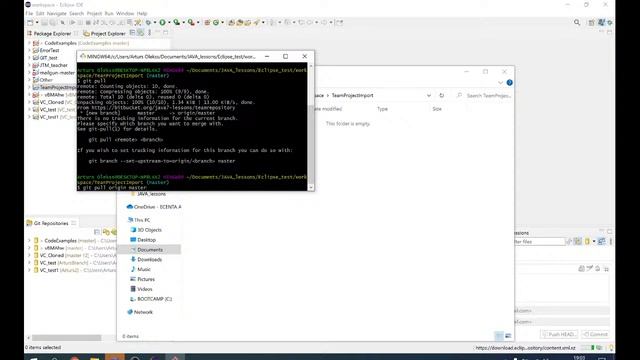Image resolution: width=640 pixels, height=360 pixels.
Task: Click the External Tools run icon
Action: click(191, 22)
